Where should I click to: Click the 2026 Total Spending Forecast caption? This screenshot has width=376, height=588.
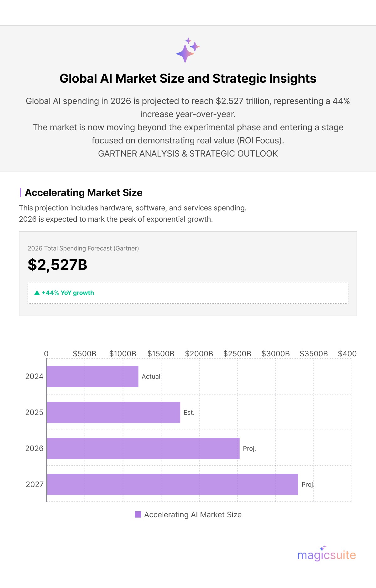83,248
